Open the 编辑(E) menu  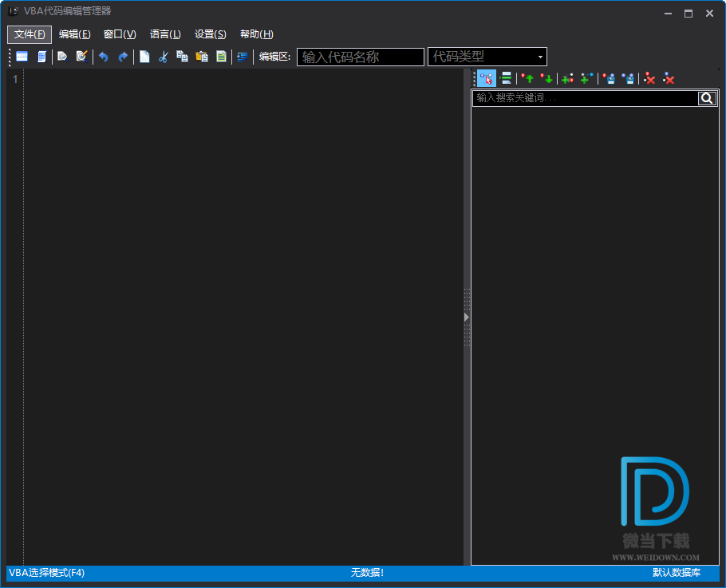(74, 34)
